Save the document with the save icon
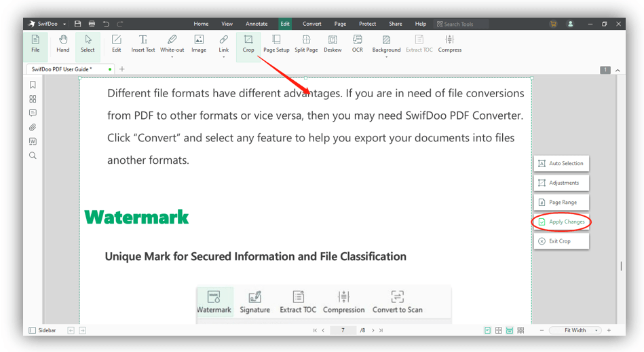The width and height of the screenshot is (644, 352). pyautogui.click(x=77, y=24)
